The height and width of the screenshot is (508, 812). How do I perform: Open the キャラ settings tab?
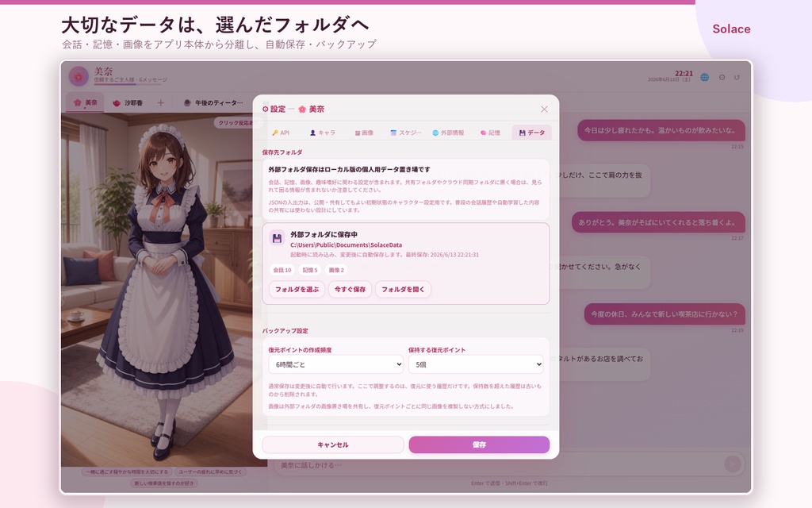322,133
